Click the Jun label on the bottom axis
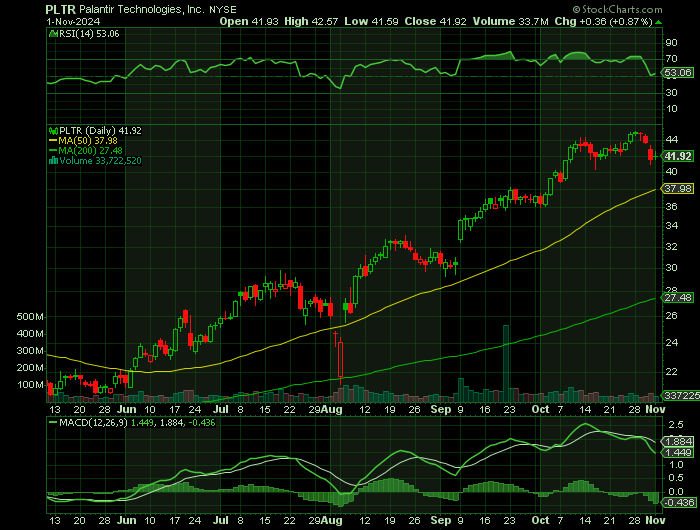The image size is (700, 530). pyautogui.click(x=126, y=410)
